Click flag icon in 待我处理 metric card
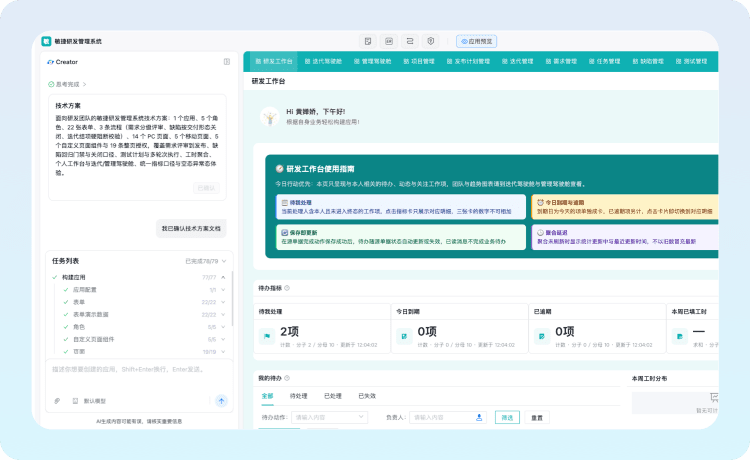750x460 pixels. [267, 336]
